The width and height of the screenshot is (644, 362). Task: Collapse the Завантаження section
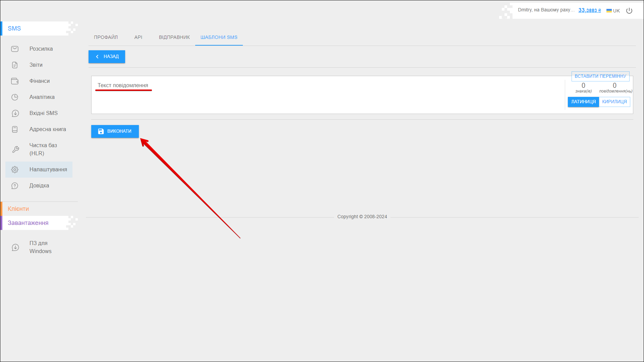click(28, 223)
